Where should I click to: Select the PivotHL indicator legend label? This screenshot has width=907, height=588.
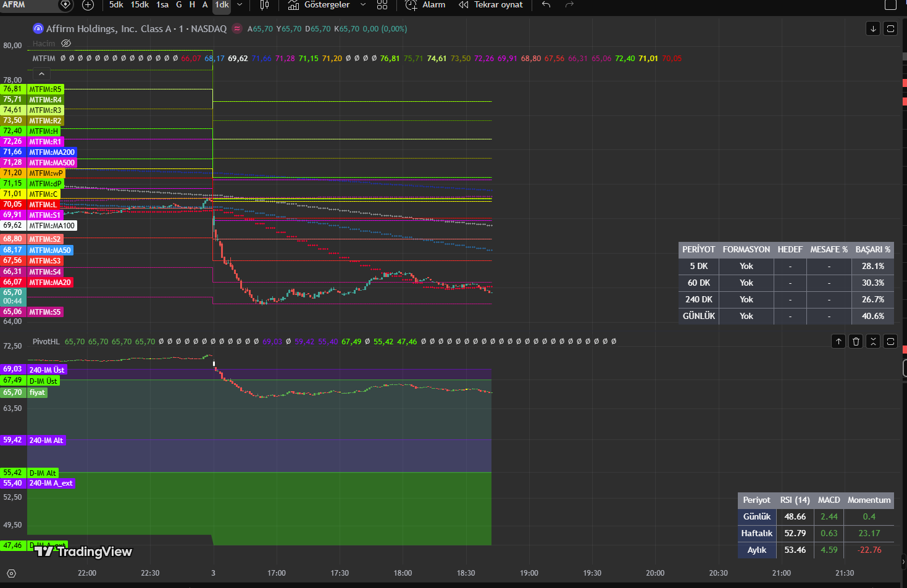coord(46,341)
